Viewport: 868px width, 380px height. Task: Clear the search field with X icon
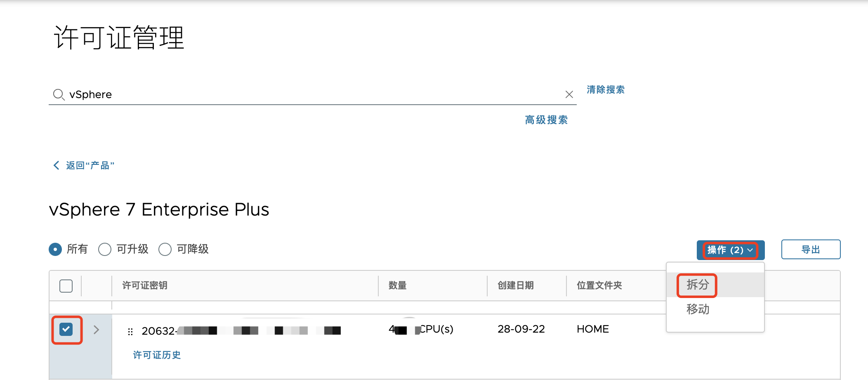click(x=569, y=94)
